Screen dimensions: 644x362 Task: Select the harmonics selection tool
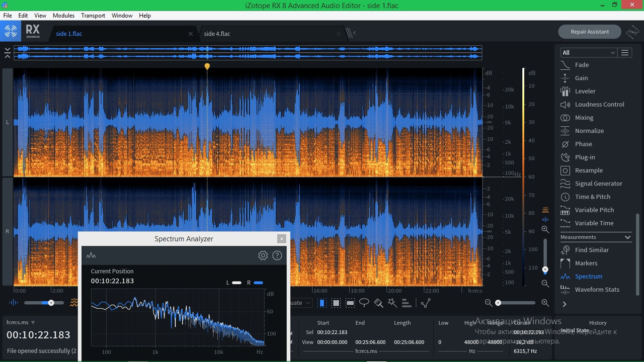(407, 303)
